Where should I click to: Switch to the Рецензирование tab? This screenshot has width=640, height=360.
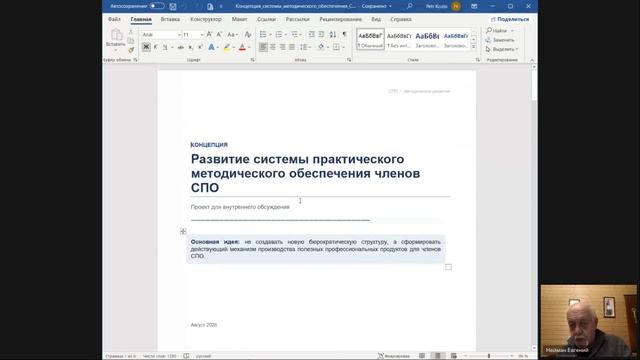[x=340, y=19]
